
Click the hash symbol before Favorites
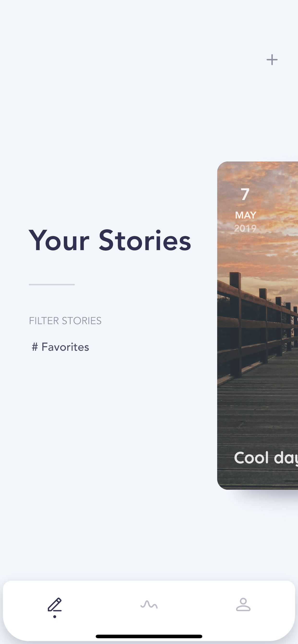(x=35, y=347)
